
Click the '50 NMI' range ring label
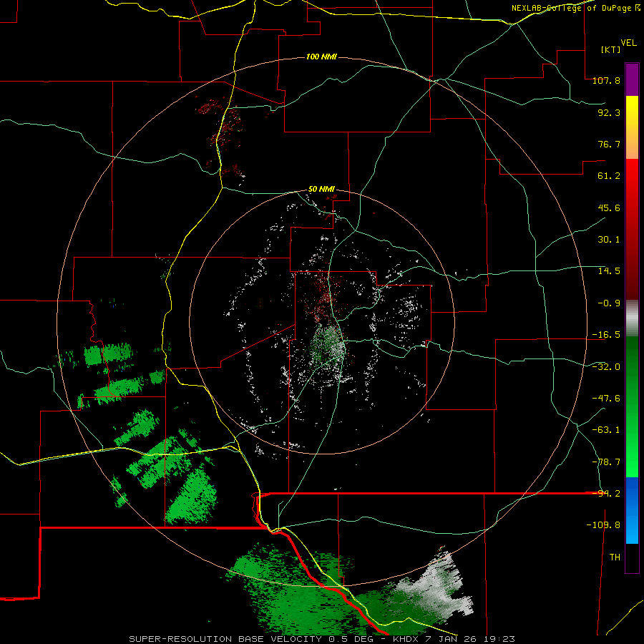click(x=321, y=190)
